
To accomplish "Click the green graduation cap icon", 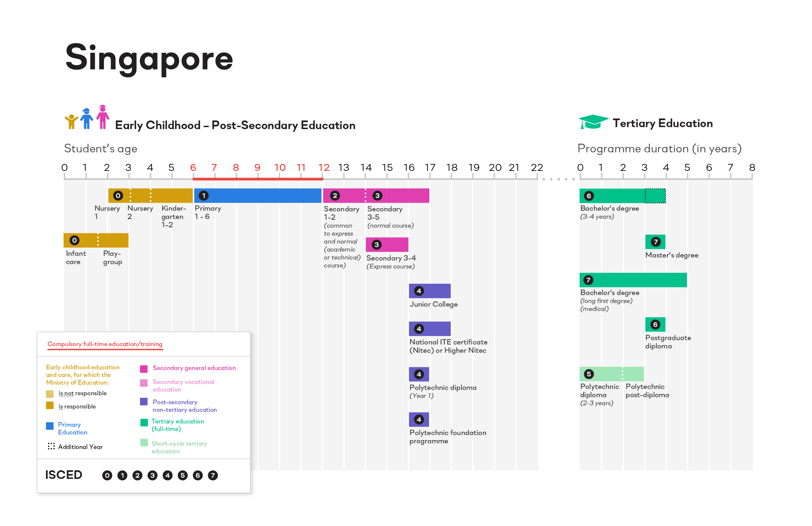I will click(593, 122).
